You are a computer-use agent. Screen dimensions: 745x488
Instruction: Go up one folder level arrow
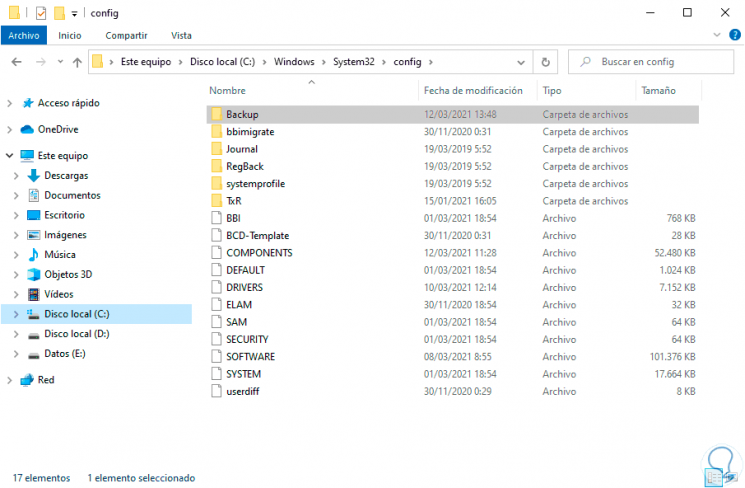click(x=77, y=62)
